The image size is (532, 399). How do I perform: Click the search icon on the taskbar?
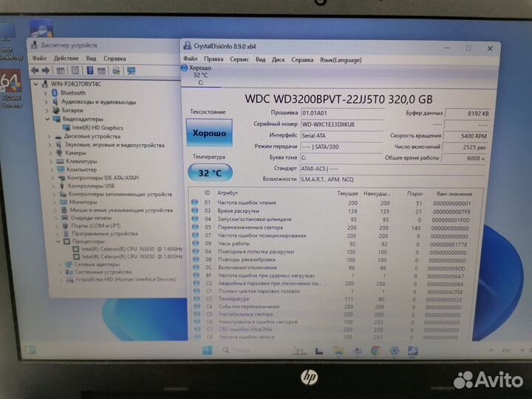pos(225,349)
